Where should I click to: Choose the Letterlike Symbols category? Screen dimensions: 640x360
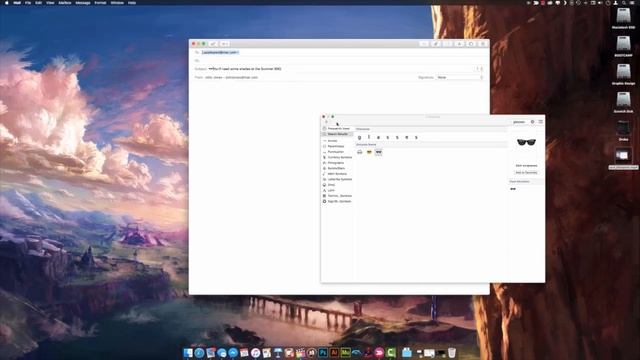[x=337, y=179]
